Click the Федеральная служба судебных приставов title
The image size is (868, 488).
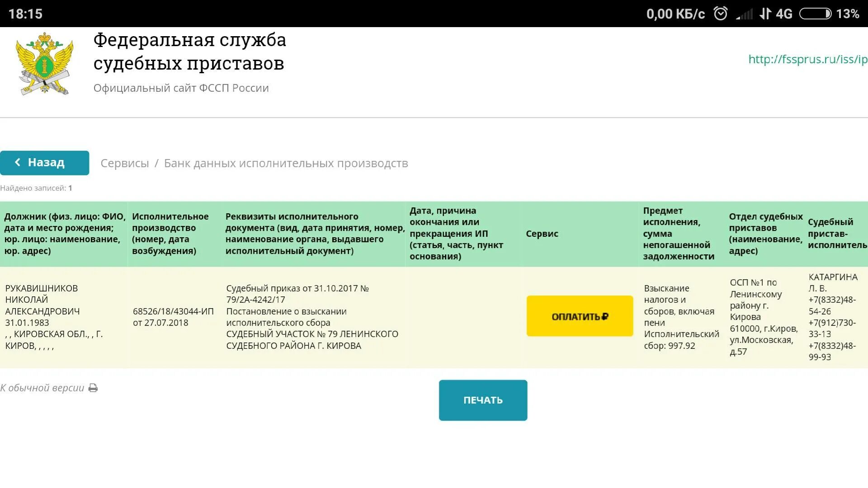189,52
